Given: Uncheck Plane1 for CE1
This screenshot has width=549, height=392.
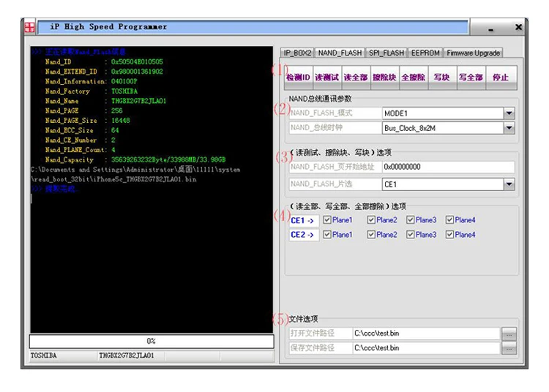Looking at the screenshot, I should click(x=327, y=220).
